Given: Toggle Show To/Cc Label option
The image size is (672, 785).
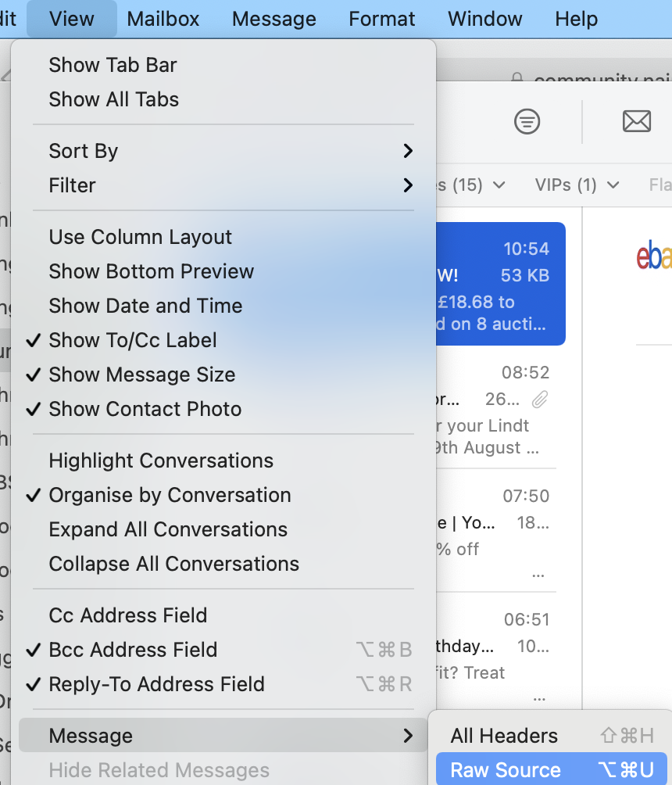Looking at the screenshot, I should pos(133,340).
